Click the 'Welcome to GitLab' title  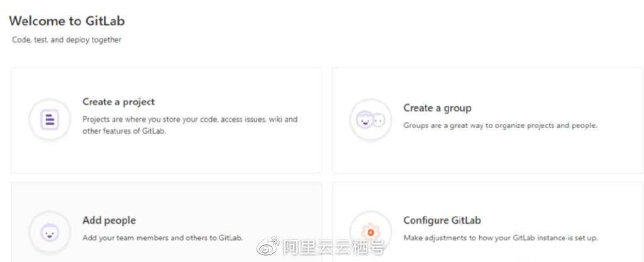pos(67,21)
